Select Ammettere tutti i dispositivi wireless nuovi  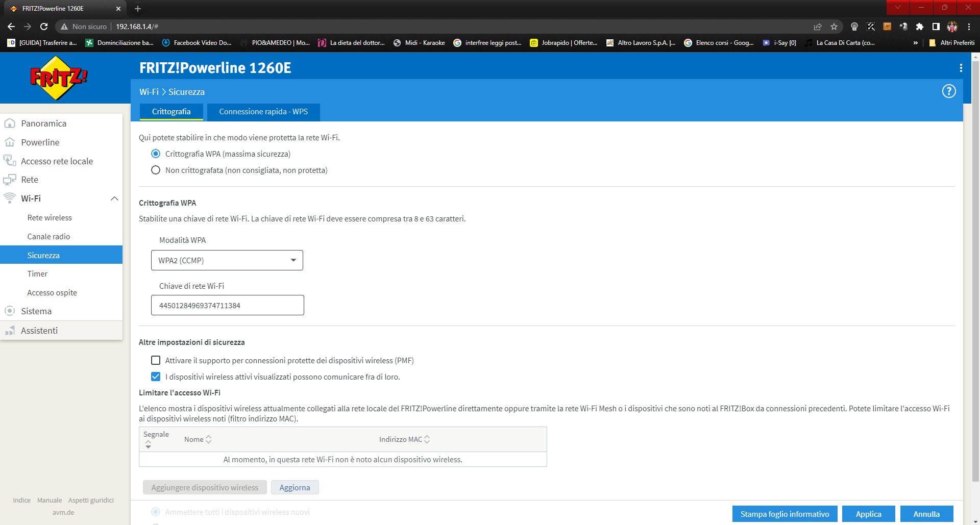[x=156, y=512]
